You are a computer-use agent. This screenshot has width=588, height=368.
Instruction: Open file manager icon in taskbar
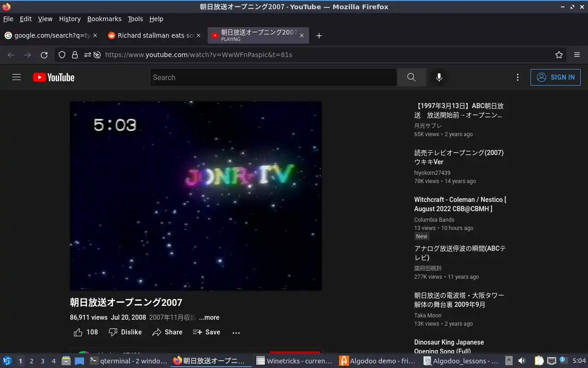pyautogui.click(x=66, y=361)
